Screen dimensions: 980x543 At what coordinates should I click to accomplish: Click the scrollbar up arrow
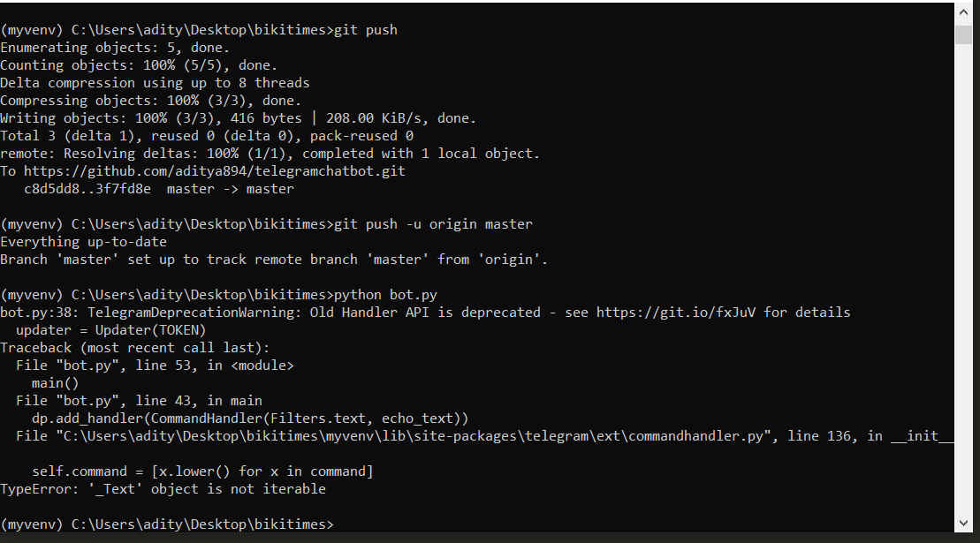(x=963, y=11)
